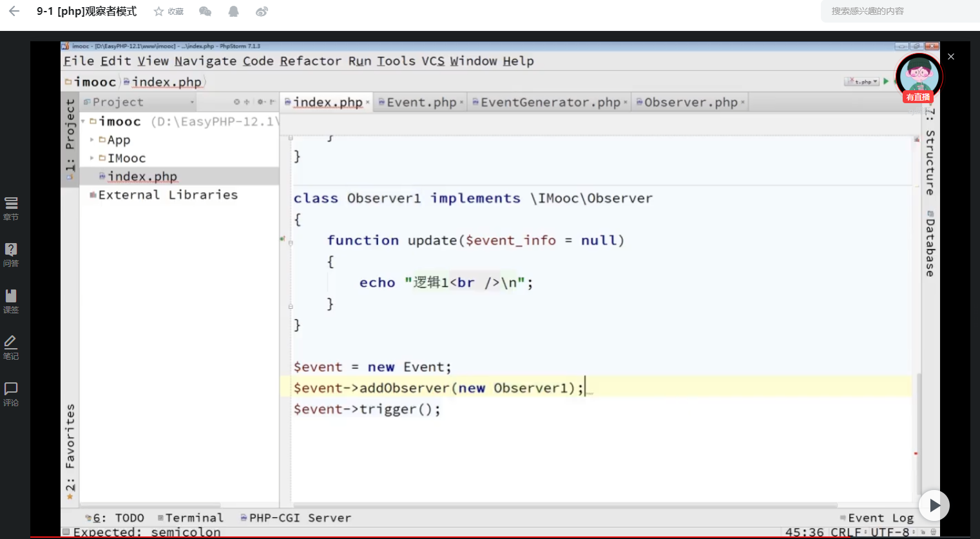Click in the search box (搜索感兴趣的内容)
The image size is (980, 539).
point(900,11)
